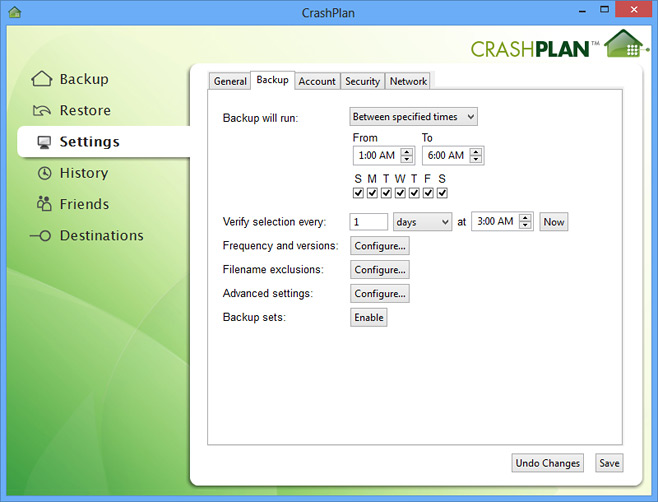
Task: Uncheck the Wednesday checkbox
Action: click(400, 193)
